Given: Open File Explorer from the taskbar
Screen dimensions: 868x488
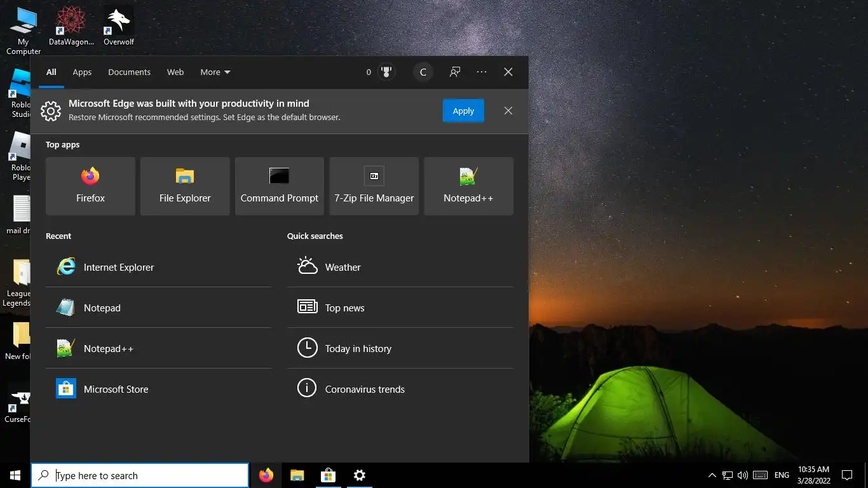Looking at the screenshot, I should [297, 475].
